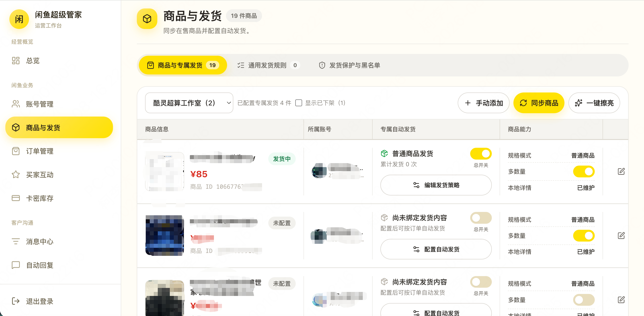The image size is (644, 316).
Task: Check the 显示已下架 checkbox
Action: 299,103
